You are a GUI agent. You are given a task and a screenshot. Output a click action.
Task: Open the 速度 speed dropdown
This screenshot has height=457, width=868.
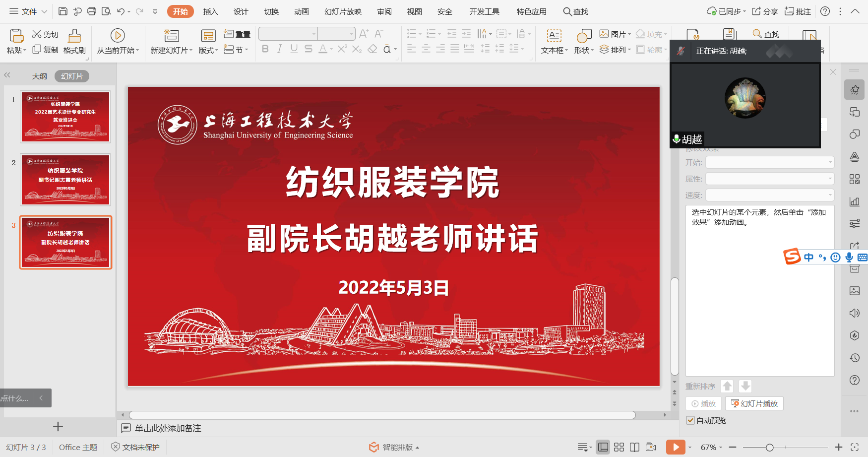(770, 195)
